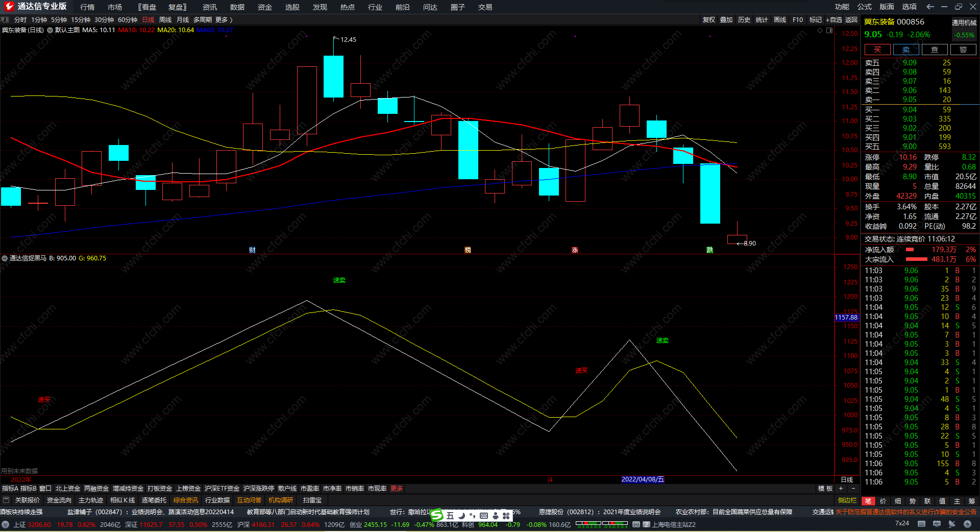Expand the red 更多 indicator list
This screenshot has width=980, height=532.
point(397,489)
